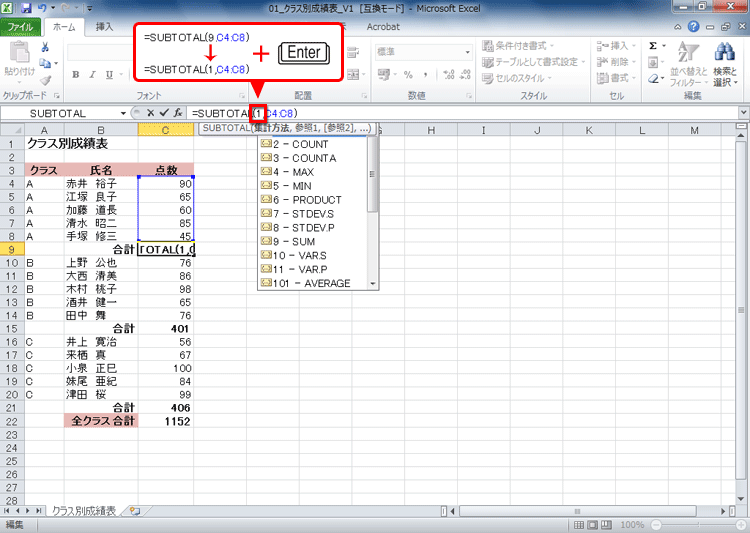Click the comma style icon
Viewport: 750px width, 533px height.
point(425,75)
